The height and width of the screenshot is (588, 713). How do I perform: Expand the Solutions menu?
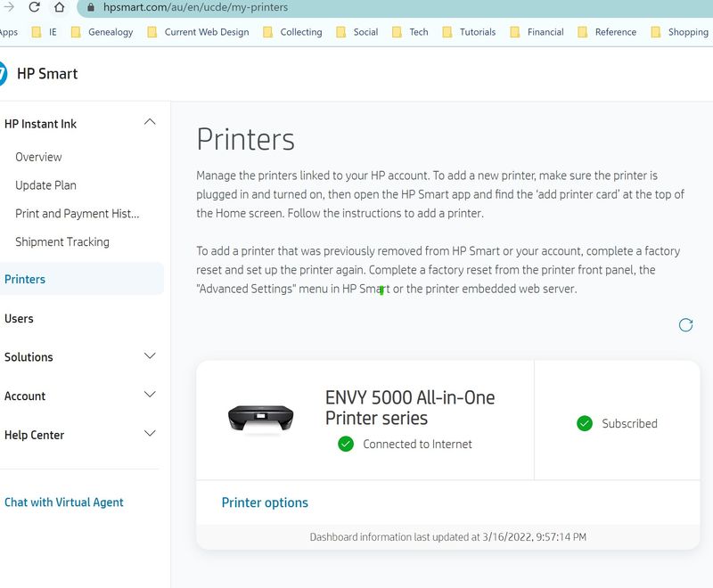pos(150,356)
